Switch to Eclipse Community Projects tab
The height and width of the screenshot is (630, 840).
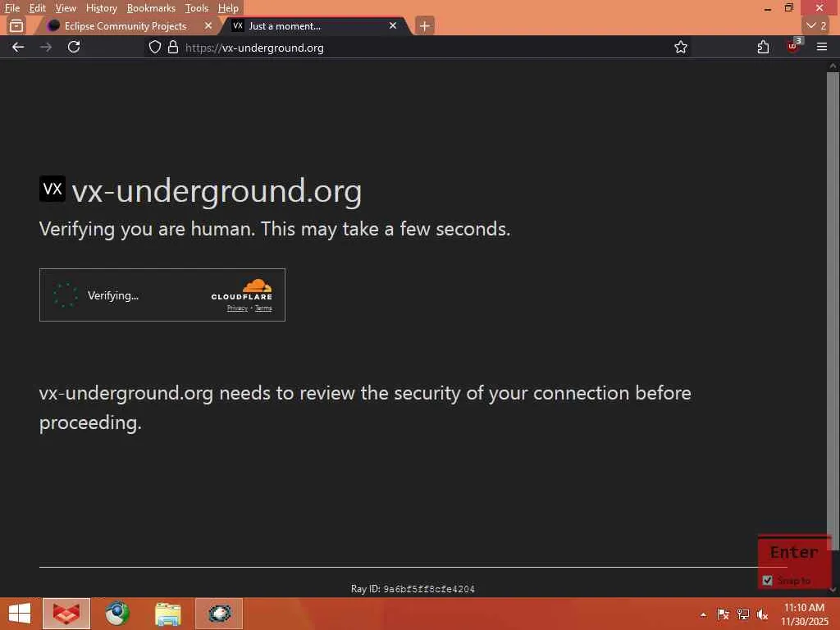(x=126, y=25)
